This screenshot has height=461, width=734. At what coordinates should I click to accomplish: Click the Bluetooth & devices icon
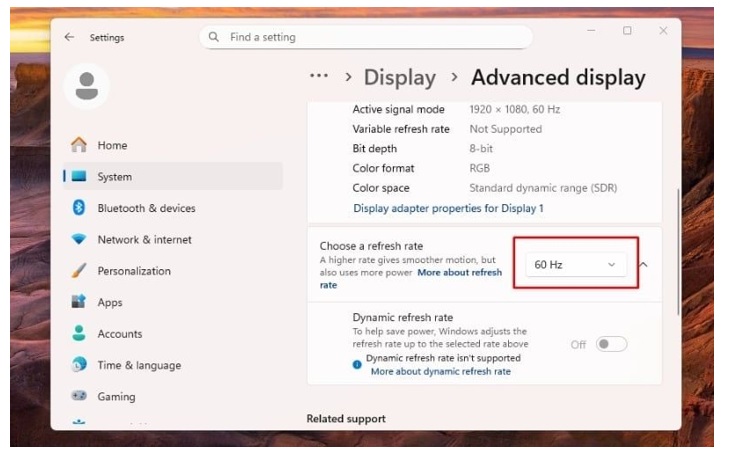tap(79, 208)
